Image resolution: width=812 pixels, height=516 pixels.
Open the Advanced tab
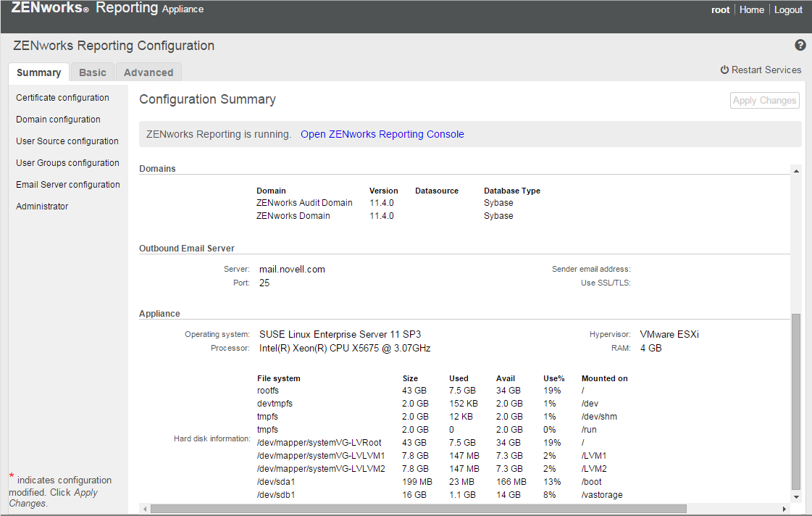[148, 72]
